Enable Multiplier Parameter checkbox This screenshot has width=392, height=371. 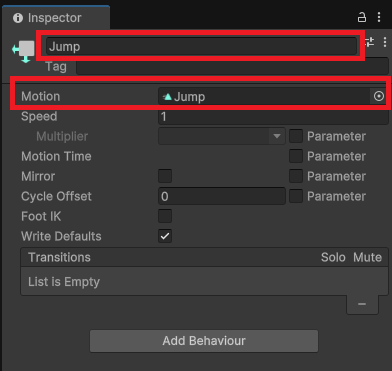click(x=296, y=136)
